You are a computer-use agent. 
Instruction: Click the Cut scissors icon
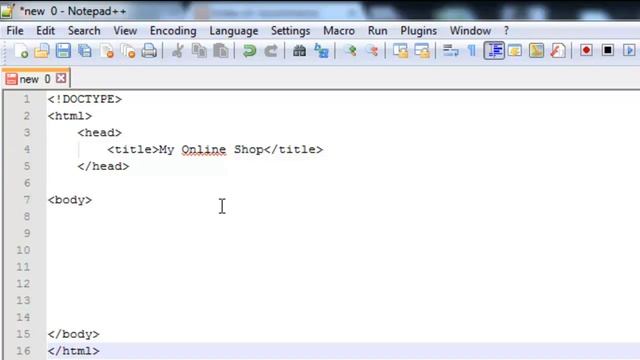coord(178,51)
